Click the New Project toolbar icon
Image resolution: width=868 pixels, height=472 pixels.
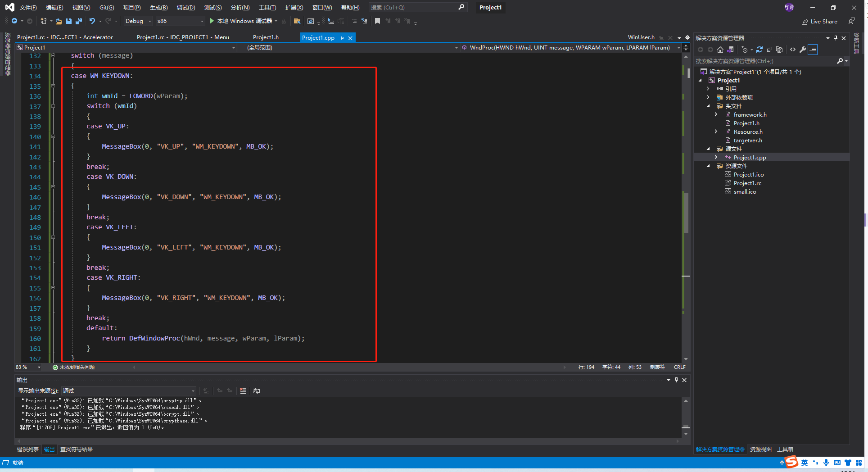pyautogui.click(x=43, y=21)
